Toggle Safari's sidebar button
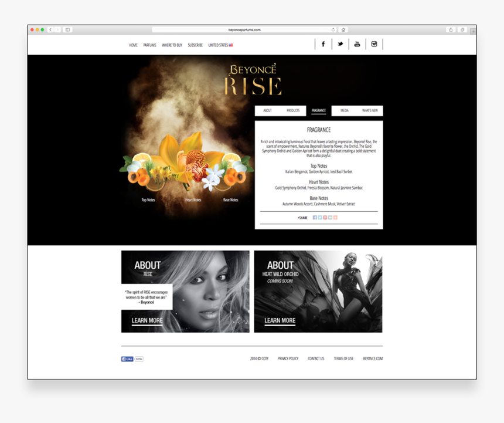The height and width of the screenshot is (423, 504). 67,29
